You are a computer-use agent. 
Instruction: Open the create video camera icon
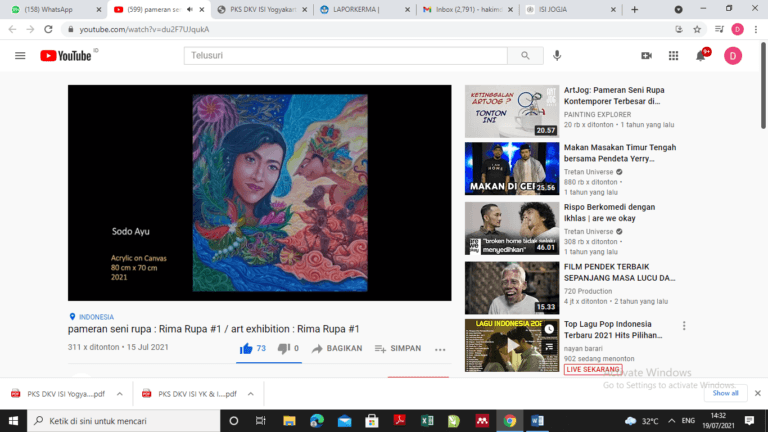coord(646,56)
